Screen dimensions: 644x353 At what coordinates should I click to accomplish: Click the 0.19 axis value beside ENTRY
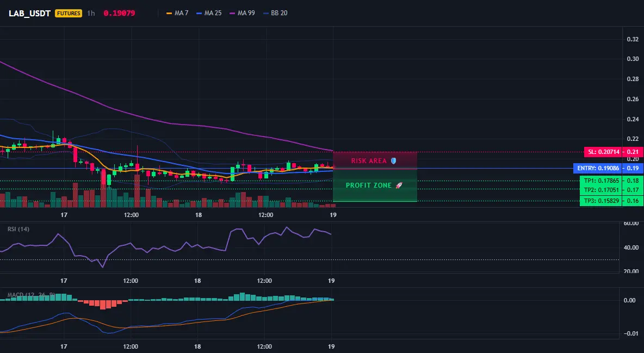pyautogui.click(x=633, y=168)
